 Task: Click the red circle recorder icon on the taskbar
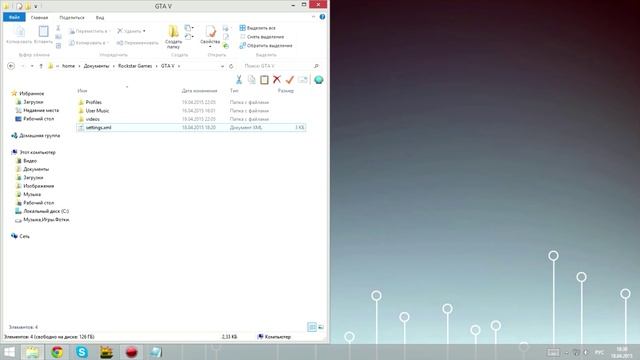pyautogui.click(x=131, y=352)
